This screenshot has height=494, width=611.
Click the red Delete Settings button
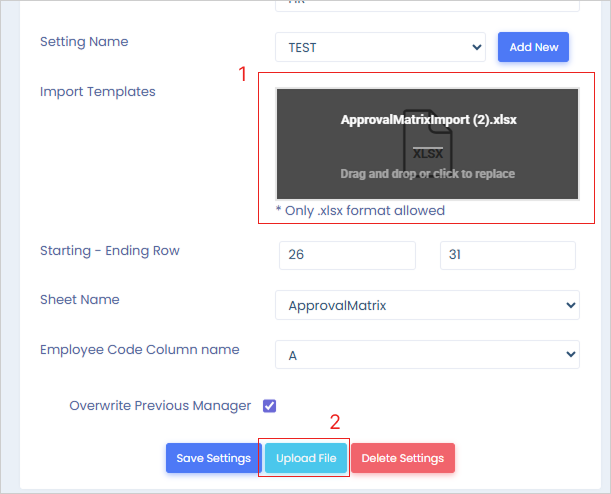click(402, 458)
